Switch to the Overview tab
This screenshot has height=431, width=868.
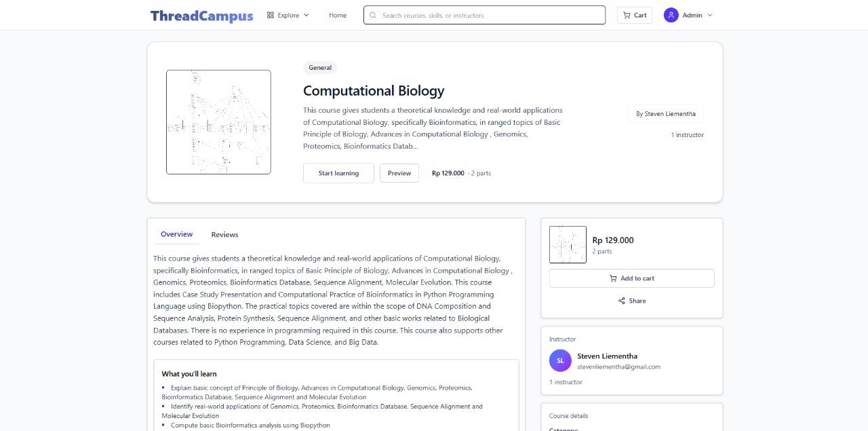[x=176, y=234]
